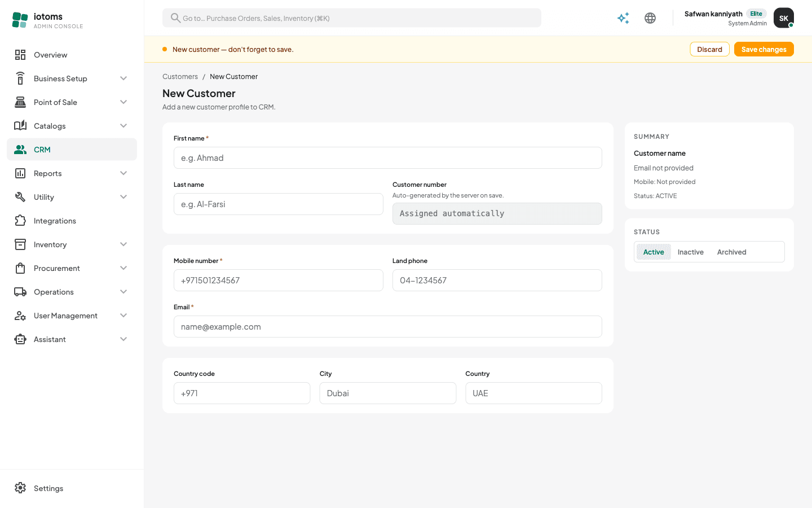812x508 pixels.
Task: Click the Mobile number input field
Action: click(279, 281)
